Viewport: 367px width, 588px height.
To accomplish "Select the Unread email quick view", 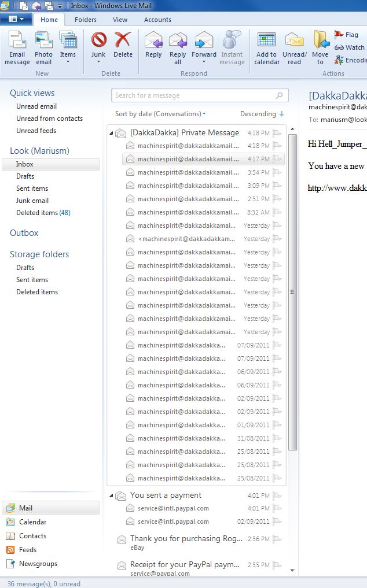I will click(36, 106).
